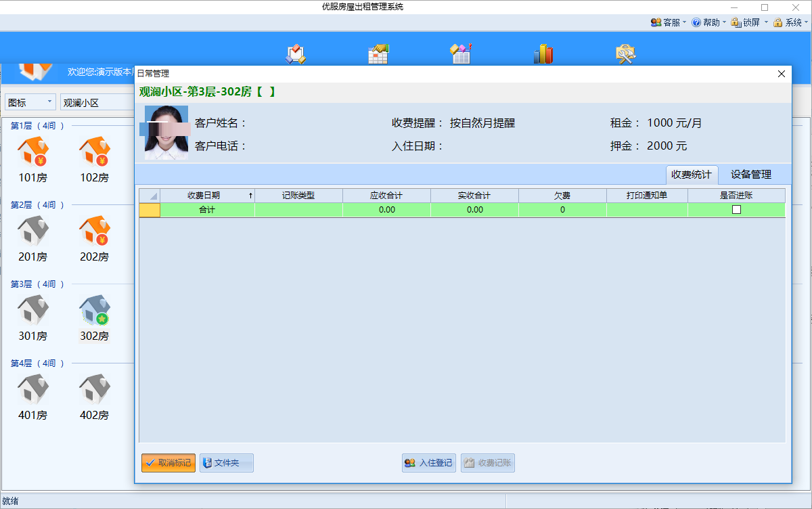This screenshot has width=812, height=509.
Task: Switch to the 设备管理 tab
Action: pyautogui.click(x=751, y=174)
